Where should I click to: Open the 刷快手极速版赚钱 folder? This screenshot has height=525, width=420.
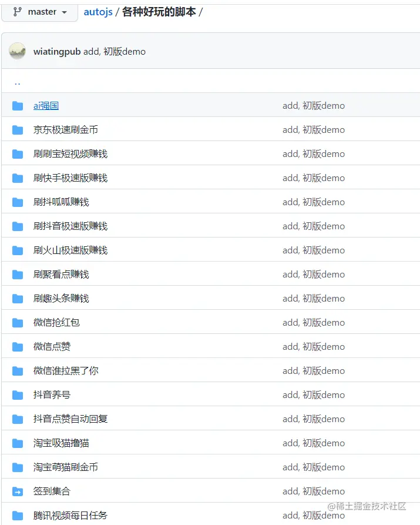click(70, 178)
